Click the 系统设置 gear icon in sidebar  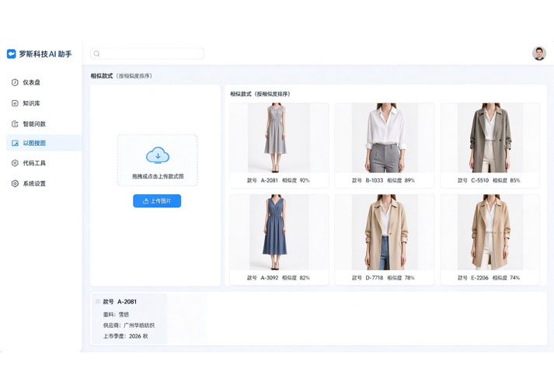[15, 183]
